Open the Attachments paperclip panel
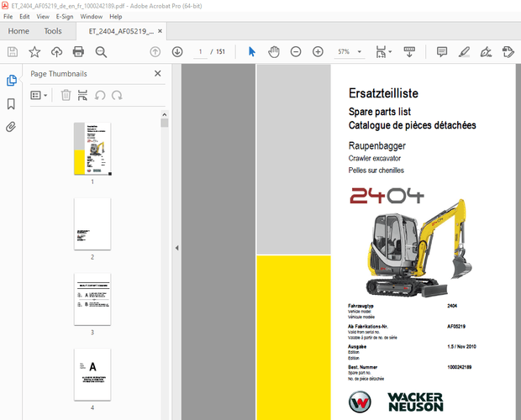Image resolution: width=521 pixels, height=420 pixels. point(11,127)
